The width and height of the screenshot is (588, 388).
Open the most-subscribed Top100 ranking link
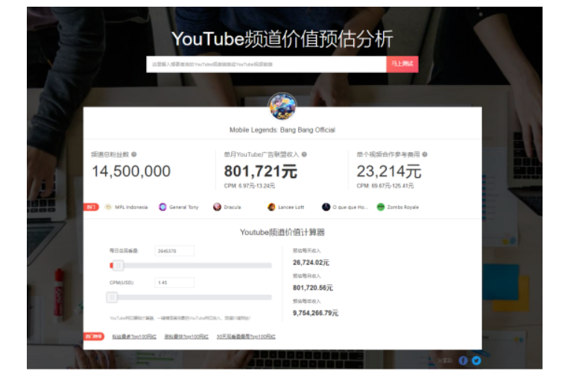[x=134, y=337]
